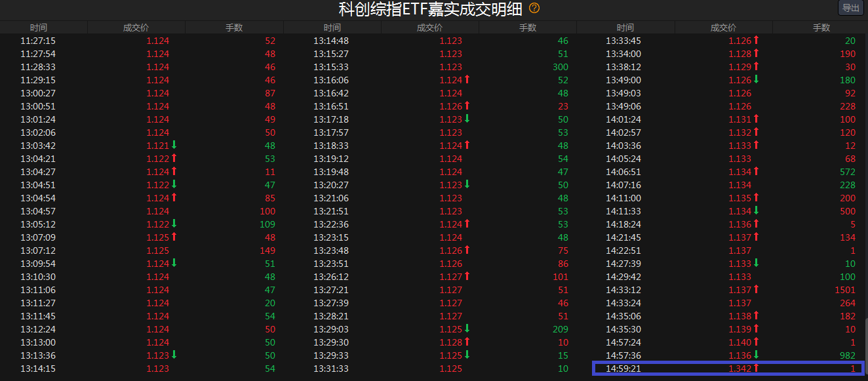
Task: Select the 11:27:15 time cell
Action: 38,41
